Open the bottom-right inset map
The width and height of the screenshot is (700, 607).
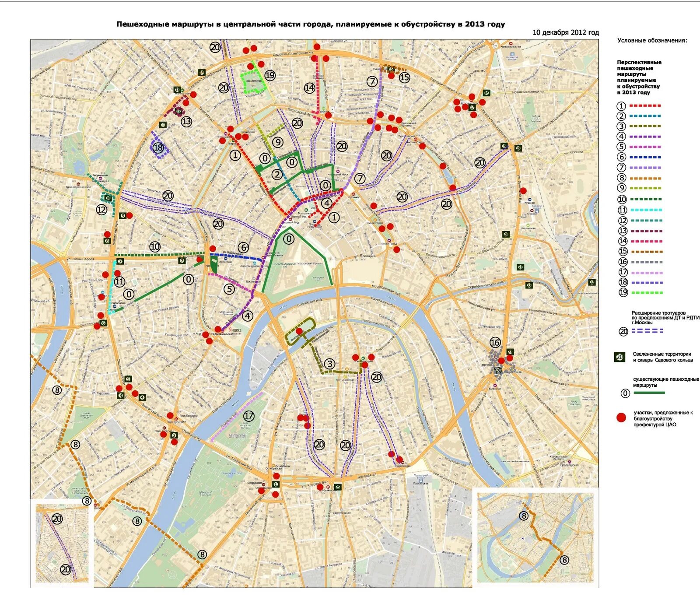[535, 537]
